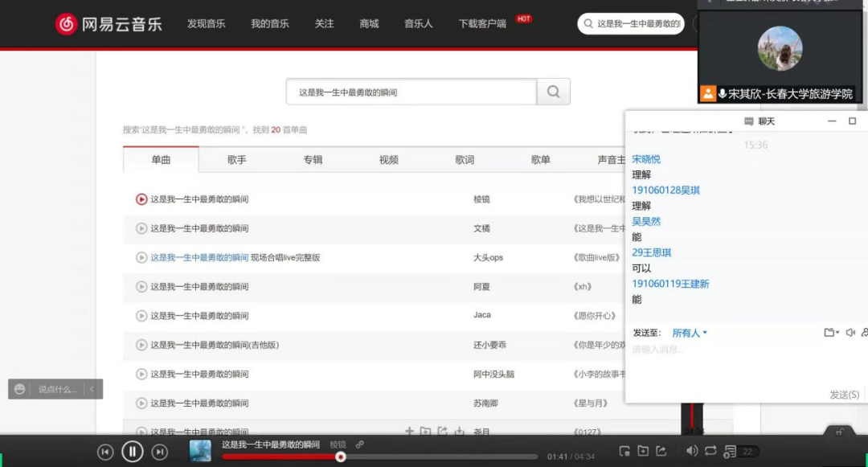Play the song by artist 棱镜
This screenshot has width=868, height=467.
pyautogui.click(x=141, y=199)
